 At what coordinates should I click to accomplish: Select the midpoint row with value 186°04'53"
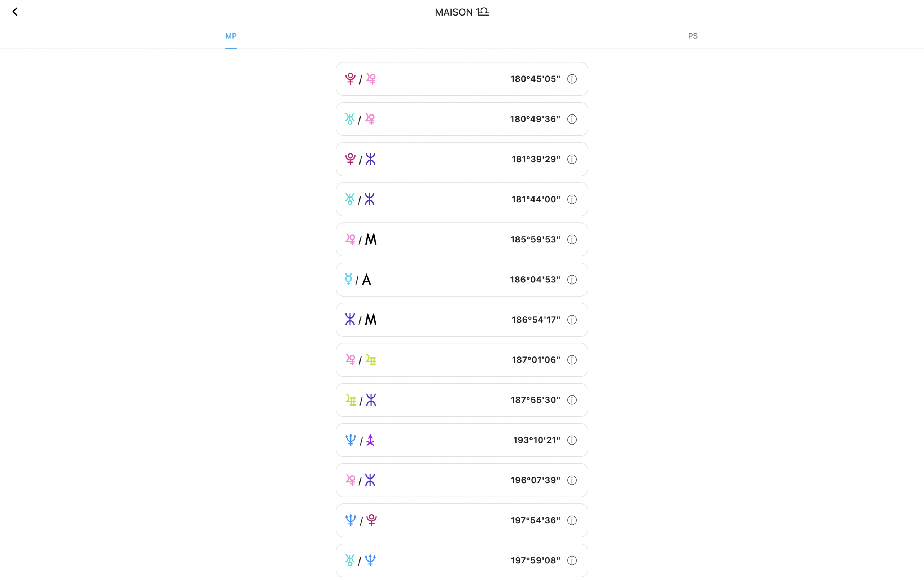coord(441,280)
